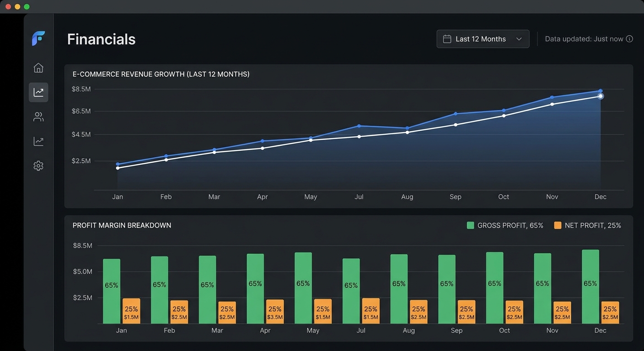Toggle the Gross Profit legend swatch
644x351 pixels.
[470, 225]
